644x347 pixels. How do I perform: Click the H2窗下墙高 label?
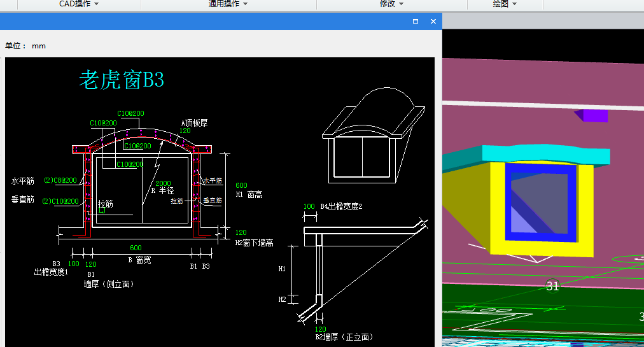(x=255, y=243)
